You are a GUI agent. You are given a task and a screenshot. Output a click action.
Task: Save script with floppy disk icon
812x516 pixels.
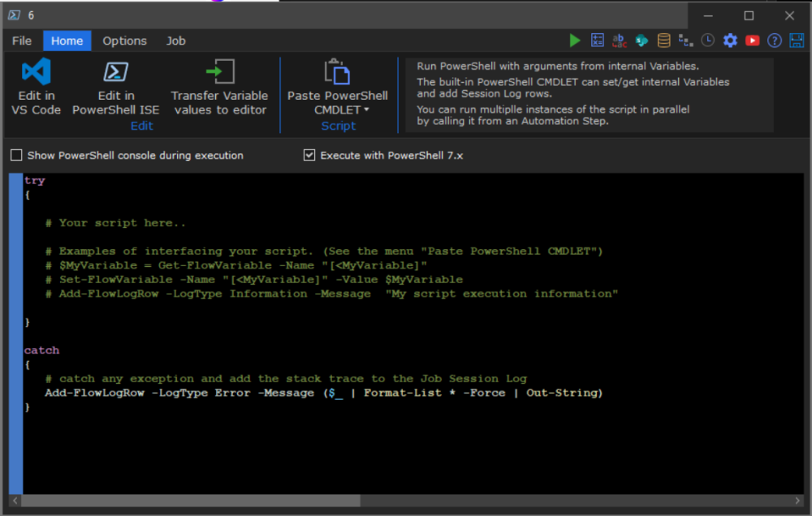pos(797,41)
